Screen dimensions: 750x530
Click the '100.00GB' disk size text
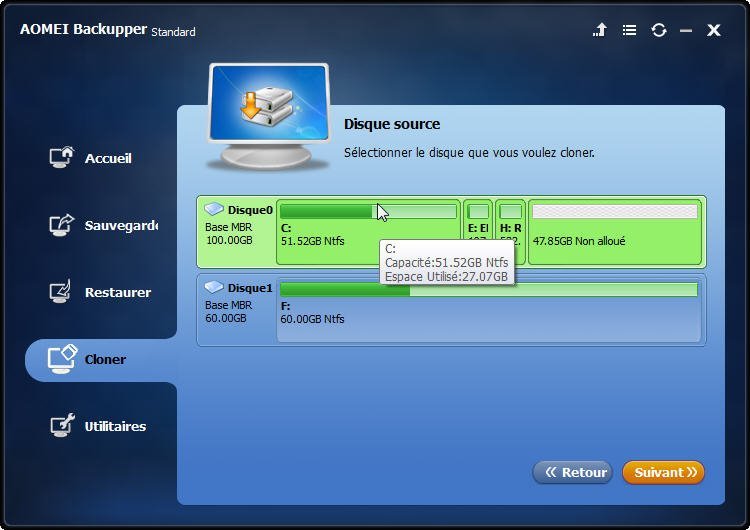click(x=229, y=240)
